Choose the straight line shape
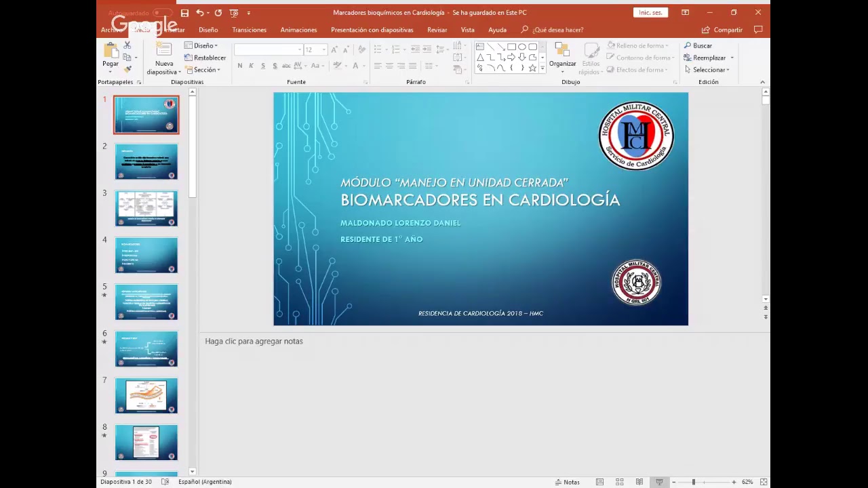The image size is (868, 488). click(x=490, y=47)
